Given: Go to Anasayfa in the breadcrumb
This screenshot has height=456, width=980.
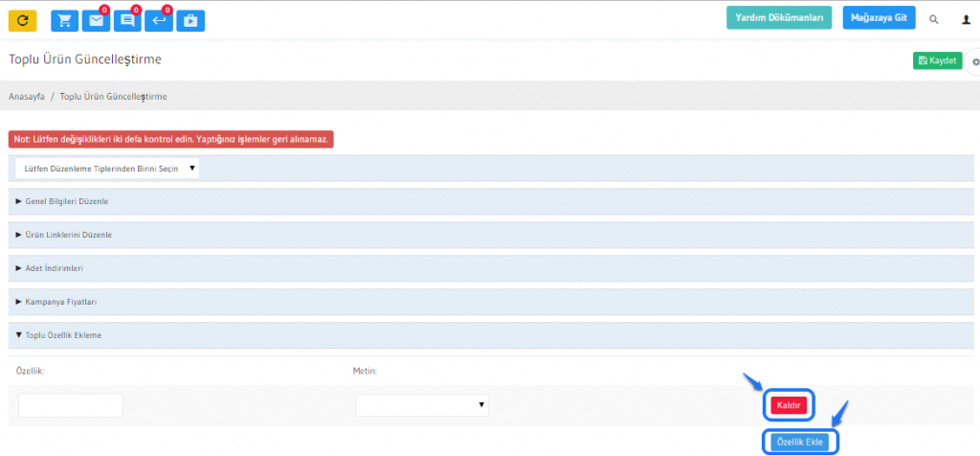Looking at the screenshot, I should pos(27,97).
